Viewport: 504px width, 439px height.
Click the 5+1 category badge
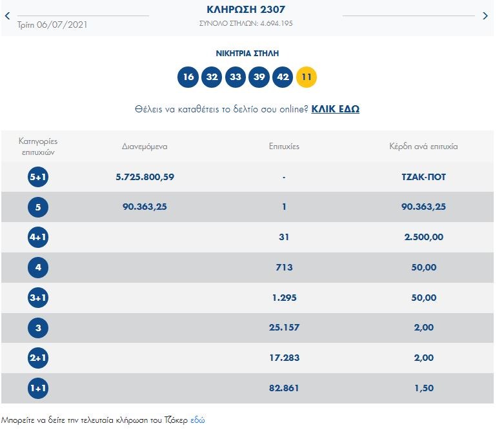(38, 177)
